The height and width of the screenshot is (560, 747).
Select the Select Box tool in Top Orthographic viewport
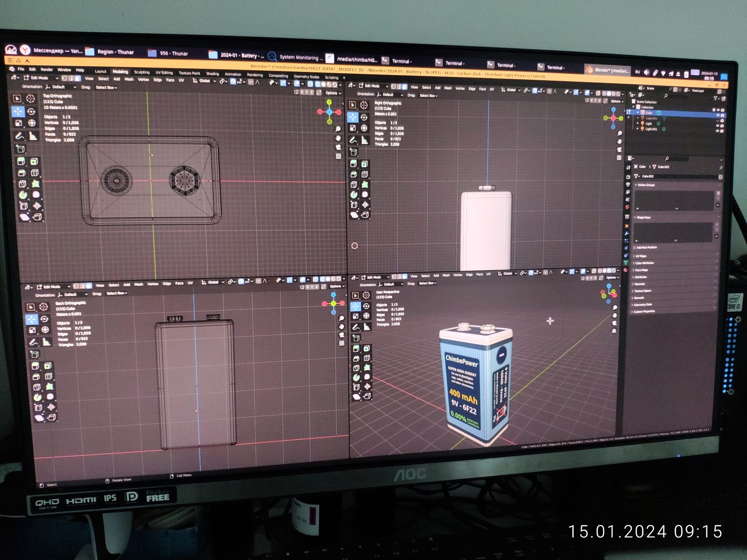pyautogui.click(x=17, y=98)
